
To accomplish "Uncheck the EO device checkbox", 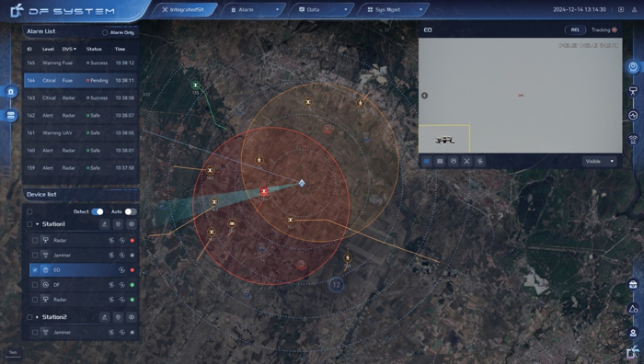I will 35,270.
